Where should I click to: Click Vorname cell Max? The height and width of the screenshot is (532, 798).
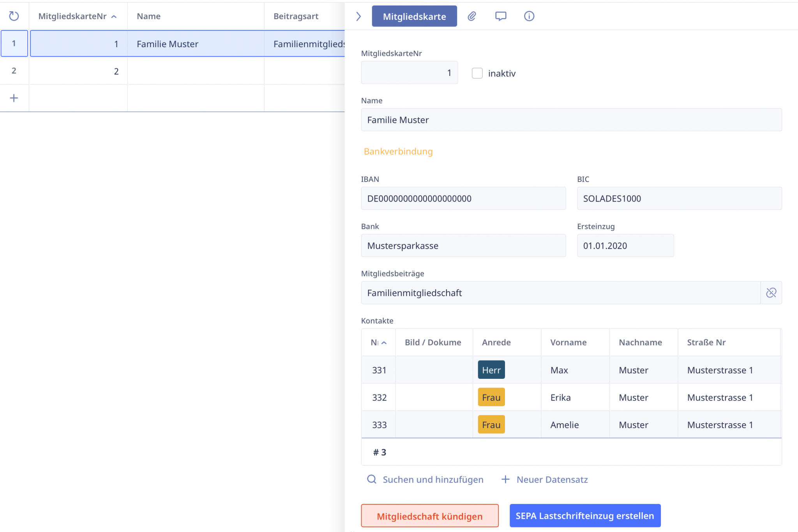(575, 370)
